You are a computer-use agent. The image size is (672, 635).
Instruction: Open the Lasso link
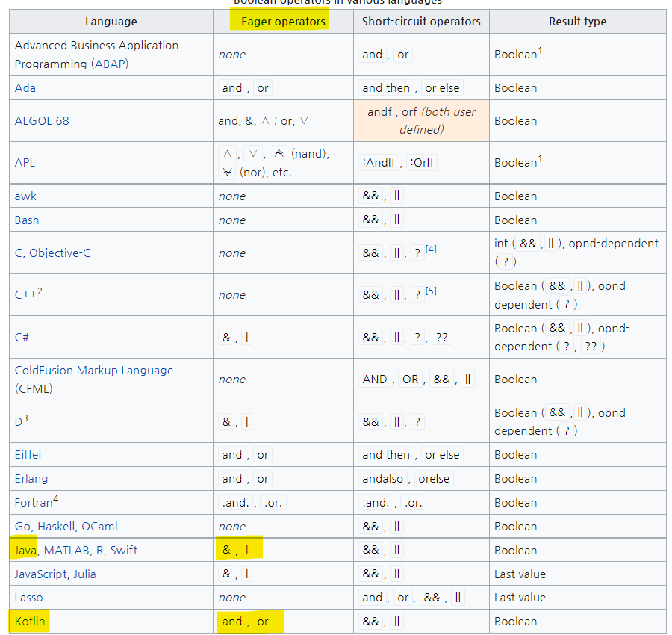(28, 598)
